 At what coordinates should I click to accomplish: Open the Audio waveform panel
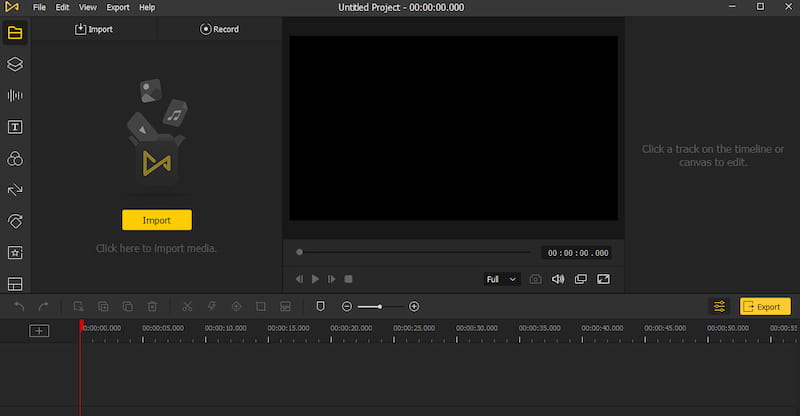coord(15,96)
